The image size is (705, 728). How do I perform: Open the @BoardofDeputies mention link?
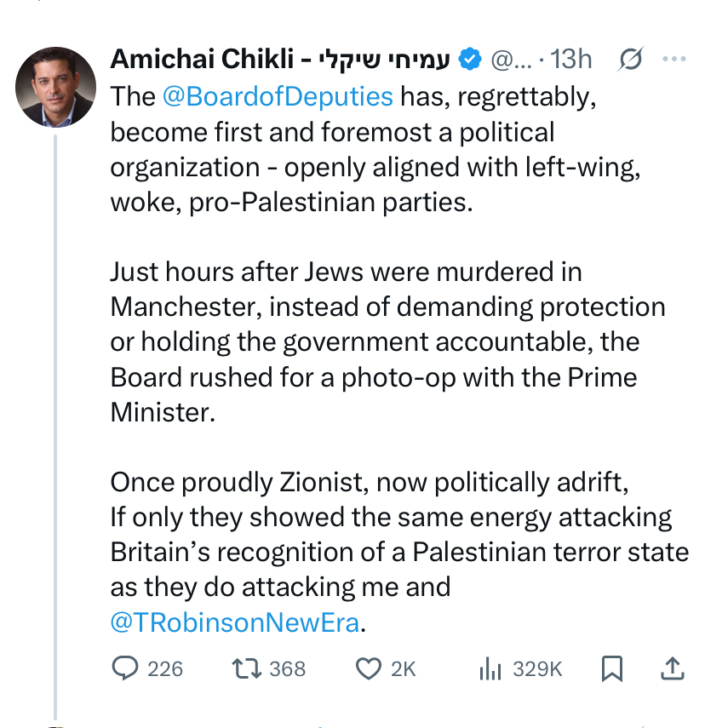pyautogui.click(x=277, y=96)
